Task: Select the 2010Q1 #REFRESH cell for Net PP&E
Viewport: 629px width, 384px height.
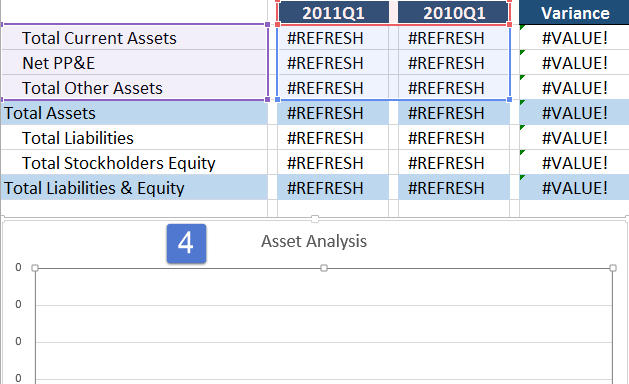Action: click(454, 63)
